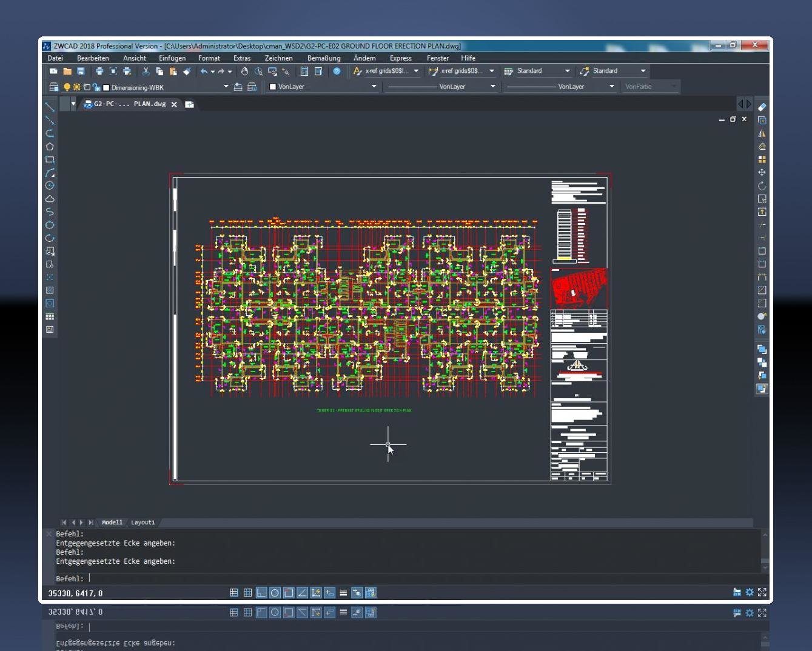This screenshot has height=651, width=812.
Task: Toggle Polar tracking in status bar
Action: 275,593
